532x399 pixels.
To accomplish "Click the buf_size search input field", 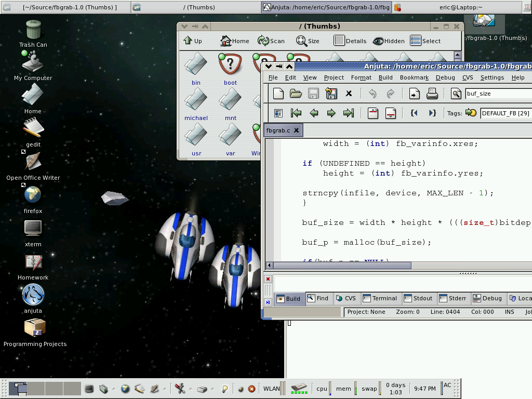I will (x=499, y=94).
